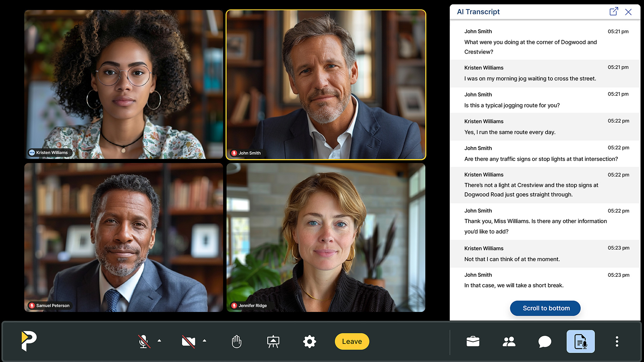
Task: Select 'Not that I can think of' line
Action: [x=512, y=259]
